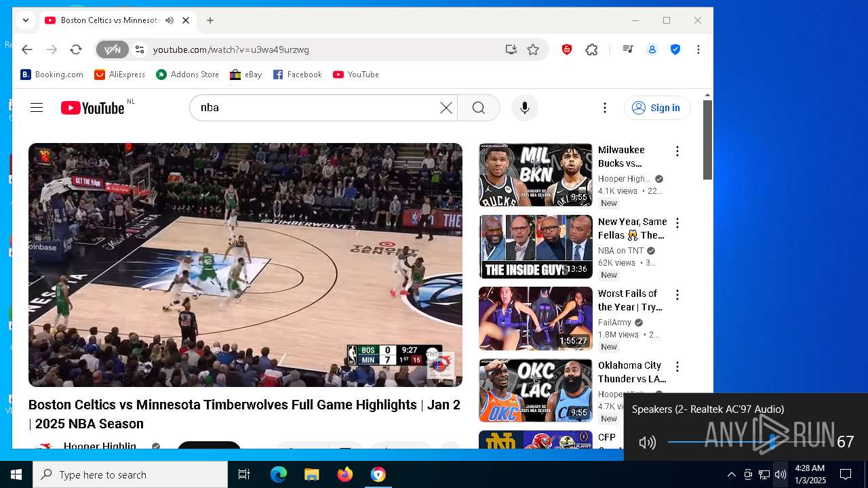The image size is (868, 488).
Task: Open the red ad-blocker extension
Action: click(x=567, y=49)
